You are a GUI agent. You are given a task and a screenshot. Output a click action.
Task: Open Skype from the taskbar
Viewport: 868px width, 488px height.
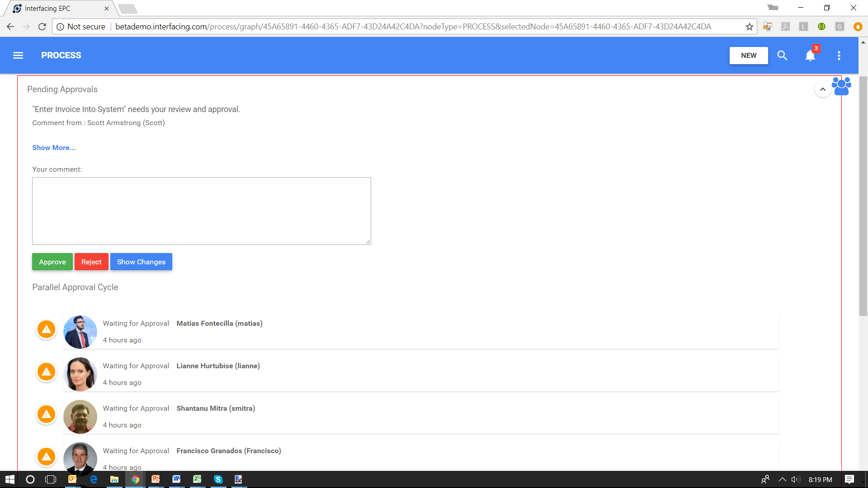[218, 479]
